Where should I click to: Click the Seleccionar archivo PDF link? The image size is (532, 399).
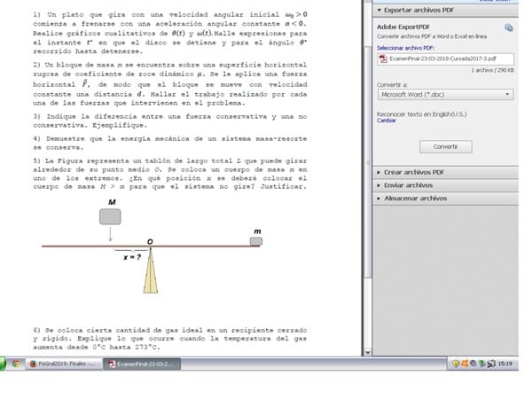click(x=405, y=48)
